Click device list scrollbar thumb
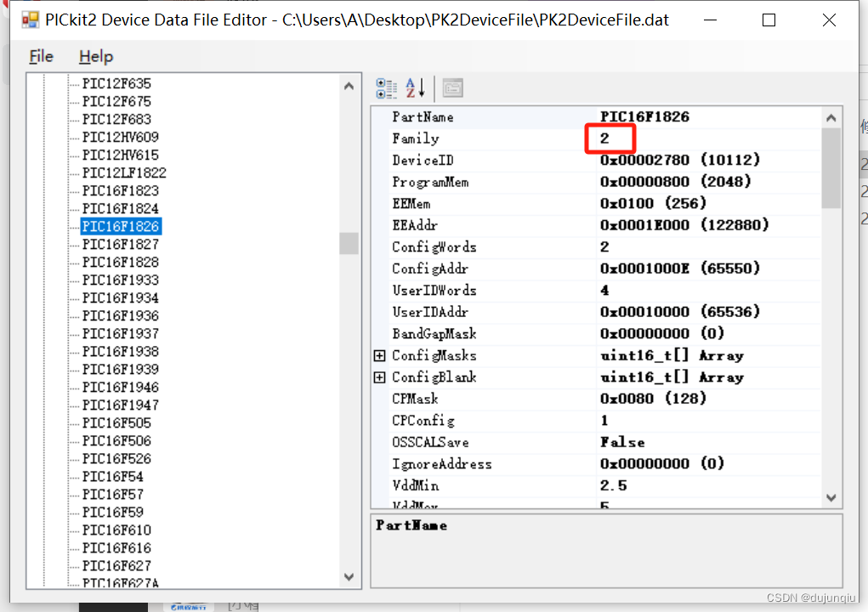The width and height of the screenshot is (868, 612). [x=349, y=243]
